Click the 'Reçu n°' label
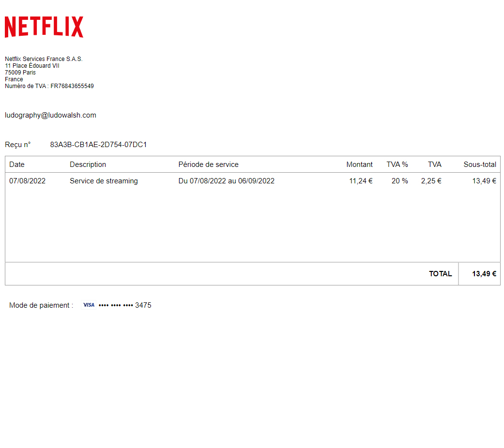 pos(18,145)
